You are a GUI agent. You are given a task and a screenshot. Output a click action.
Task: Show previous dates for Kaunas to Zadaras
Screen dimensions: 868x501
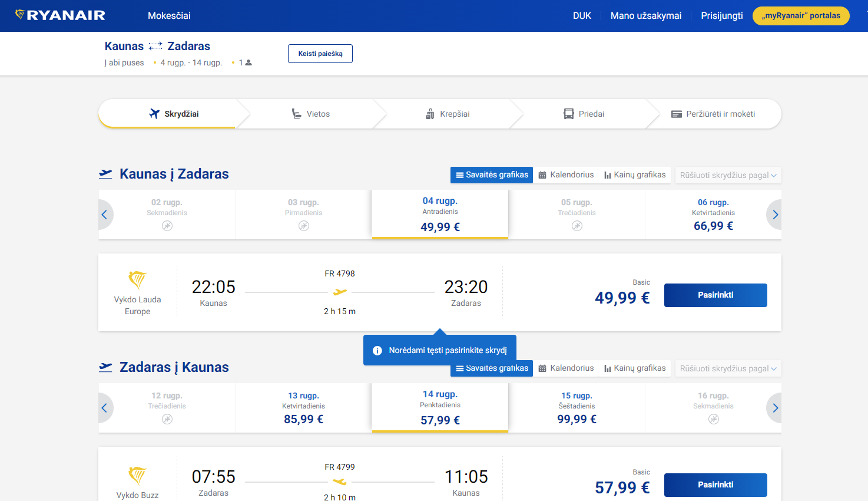(105, 215)
